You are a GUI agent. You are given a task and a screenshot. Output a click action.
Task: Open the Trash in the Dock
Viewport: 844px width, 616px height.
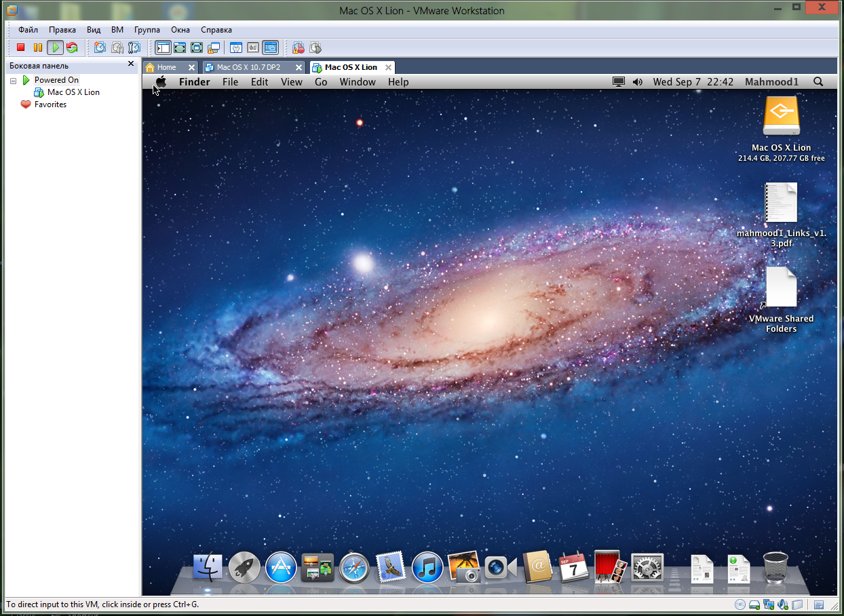point(775,567)
